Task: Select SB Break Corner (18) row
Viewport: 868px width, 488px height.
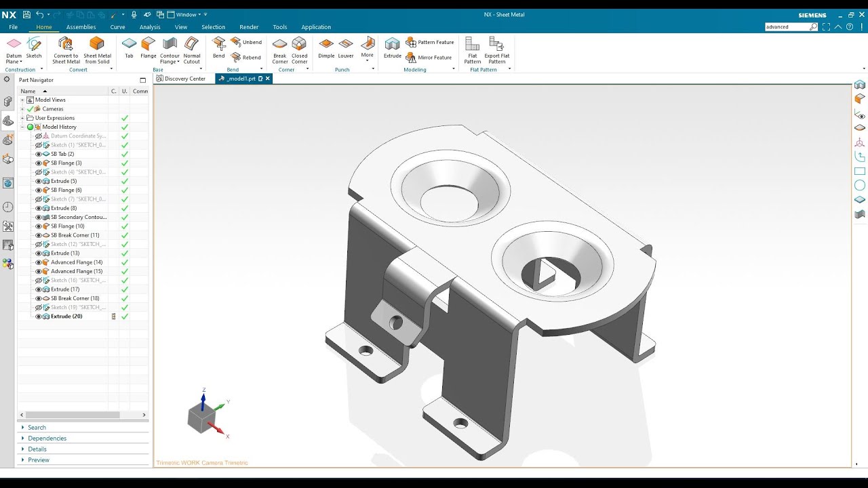Action: (x=75, y=298)
